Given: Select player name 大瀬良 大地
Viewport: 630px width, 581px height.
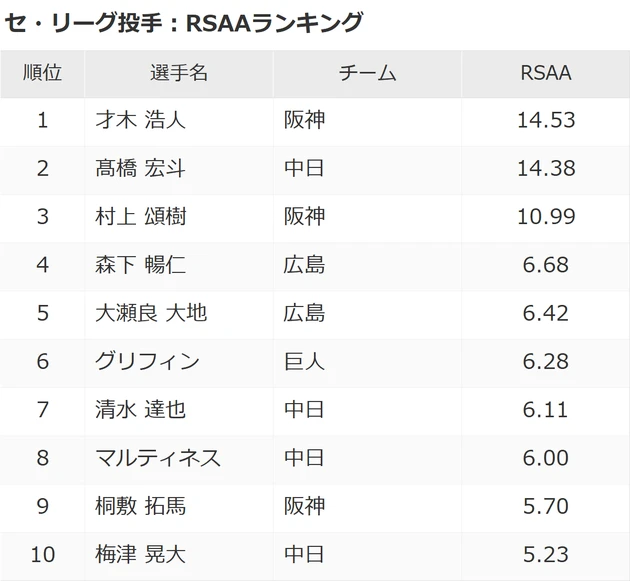Looking at the screenshot, I should (x=151, y=313).
